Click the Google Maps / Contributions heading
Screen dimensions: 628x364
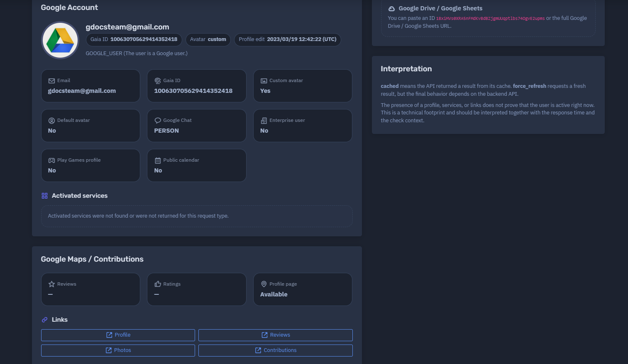coord(92,259)
